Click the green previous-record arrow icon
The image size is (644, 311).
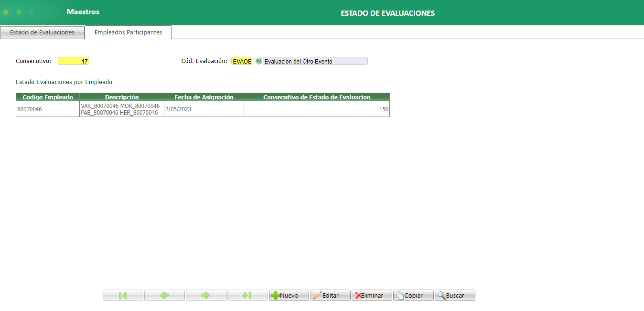164,295
